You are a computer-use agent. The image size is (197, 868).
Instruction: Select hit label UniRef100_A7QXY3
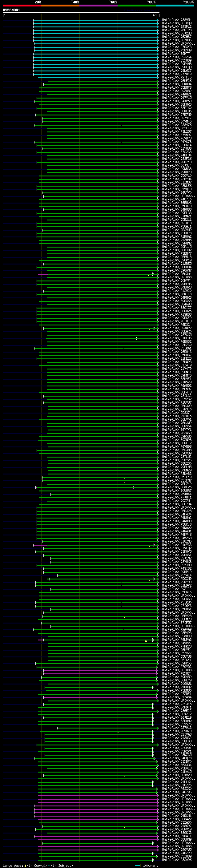tap(176, 47)
